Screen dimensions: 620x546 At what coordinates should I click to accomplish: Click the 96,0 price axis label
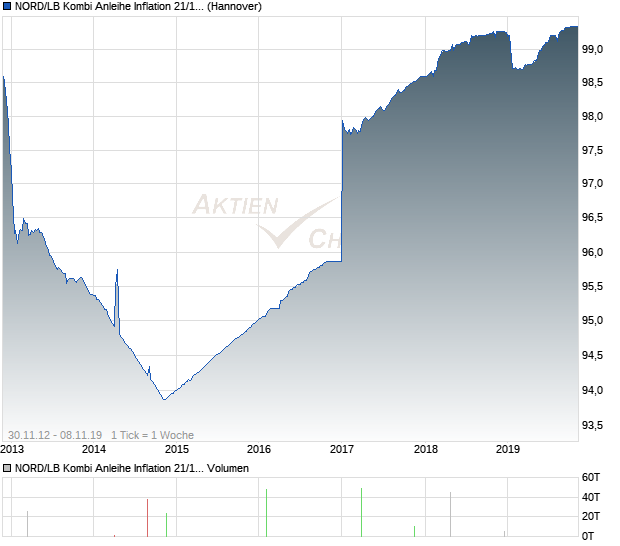(x=592, y=252)
